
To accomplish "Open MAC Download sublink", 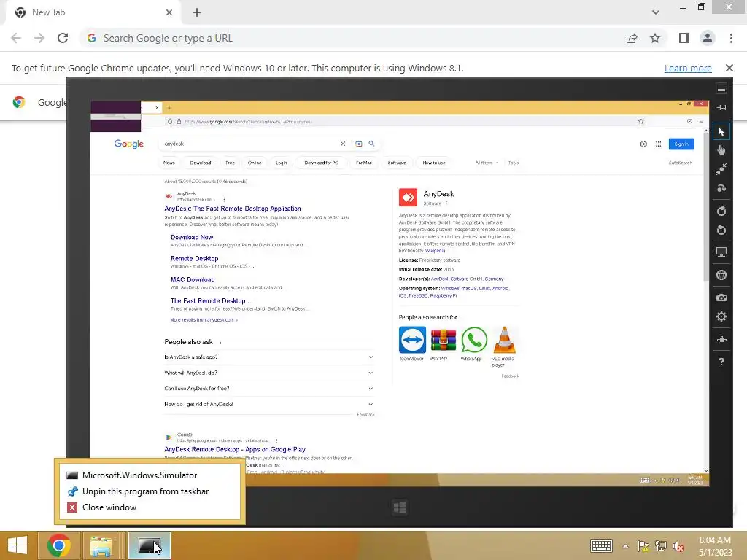I will click(193, 279).
